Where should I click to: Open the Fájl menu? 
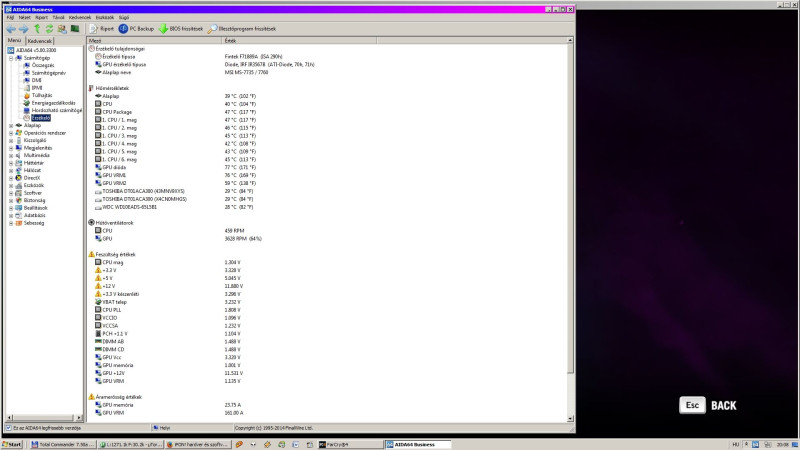coord(10,17)
